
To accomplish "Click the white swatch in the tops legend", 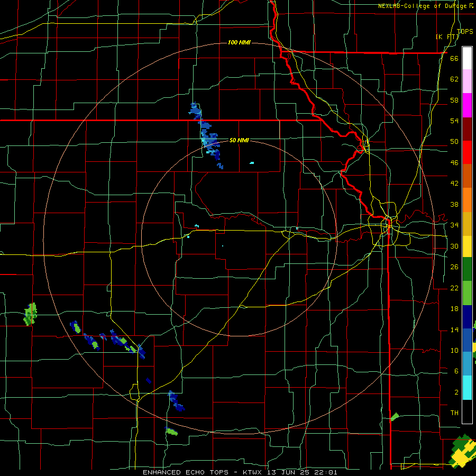I will 467,58.
